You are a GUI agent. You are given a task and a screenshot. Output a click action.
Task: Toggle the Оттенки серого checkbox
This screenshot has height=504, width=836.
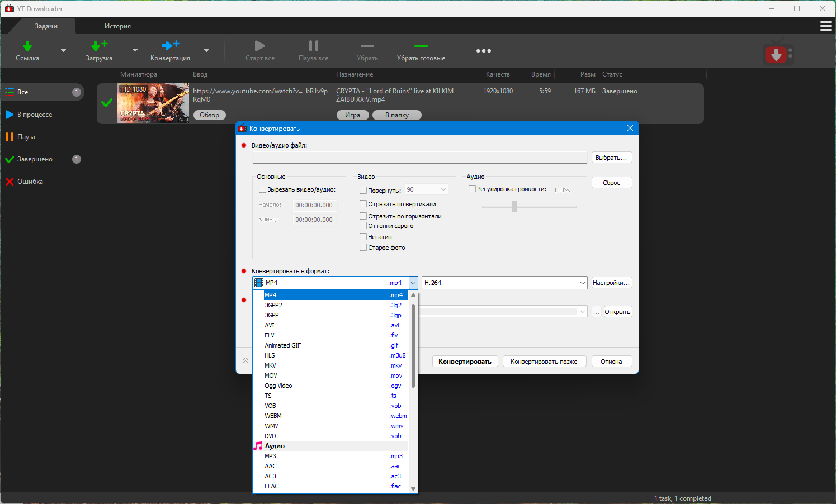coord(363,226)
